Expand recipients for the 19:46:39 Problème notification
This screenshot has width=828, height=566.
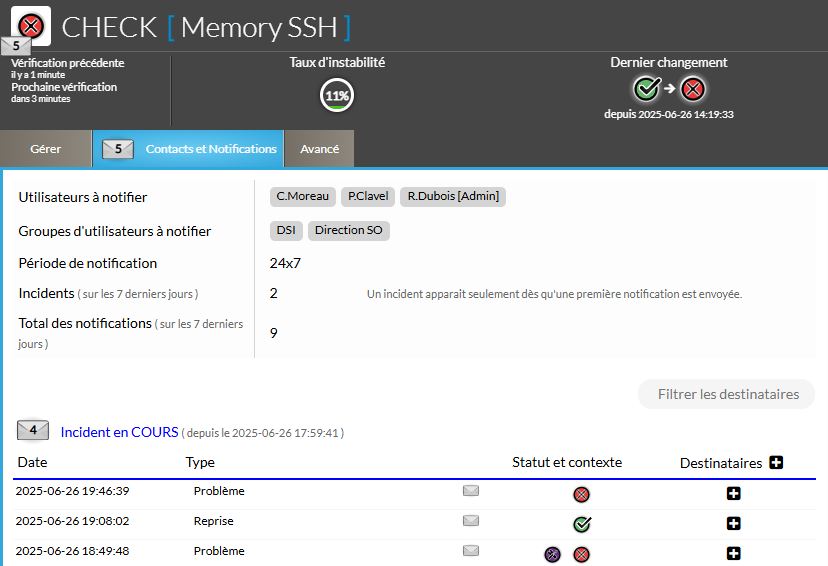point(734,494)
